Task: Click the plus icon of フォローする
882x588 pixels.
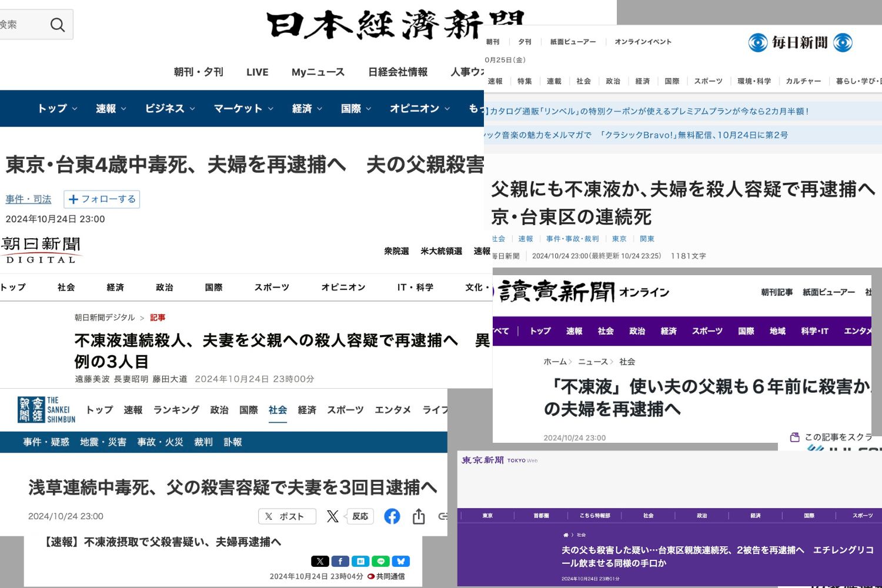Action: pyautogui.click(x=73, y=199)
